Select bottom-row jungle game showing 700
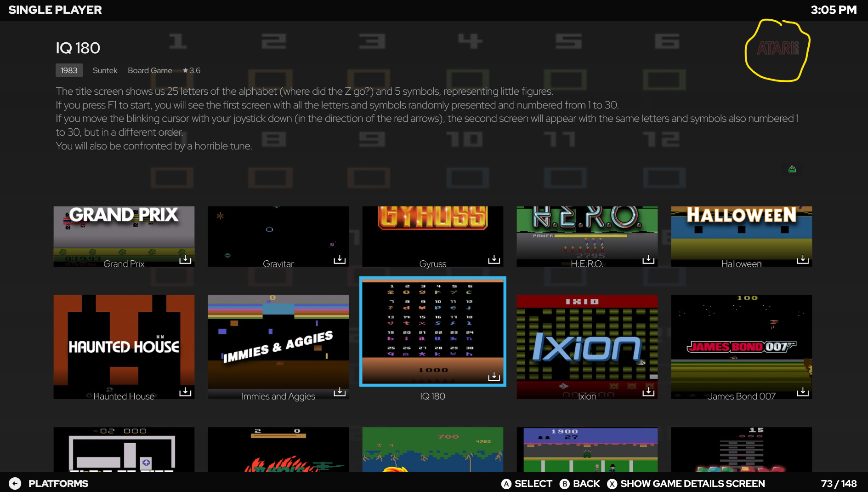Screen dimensions: 868x492 click(433, 450)
